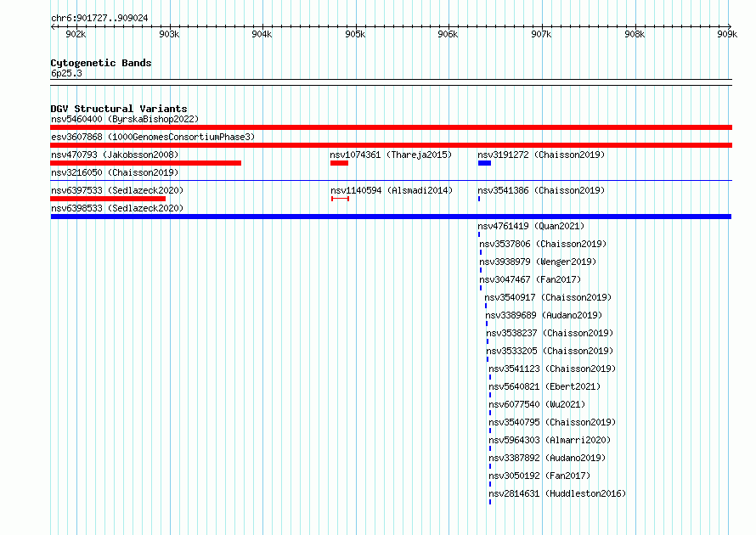756x535 pixels.
Task: Click the blue bar under nsv3191272
Action: [x=484, y=163]
